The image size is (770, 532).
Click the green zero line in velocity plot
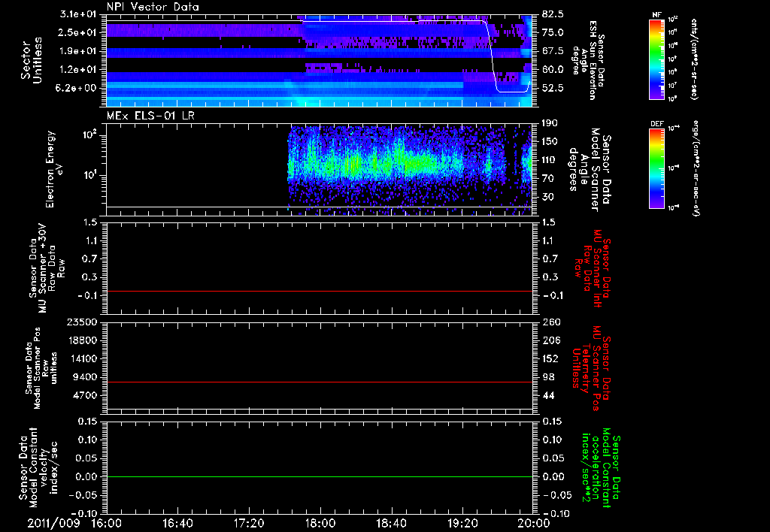tap(320, 476)
